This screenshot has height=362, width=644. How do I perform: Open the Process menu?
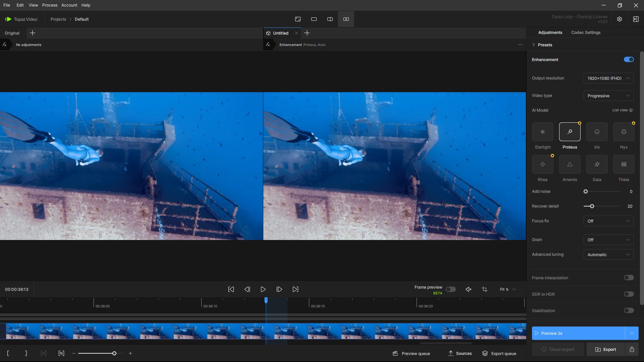(x=50, y=5)
